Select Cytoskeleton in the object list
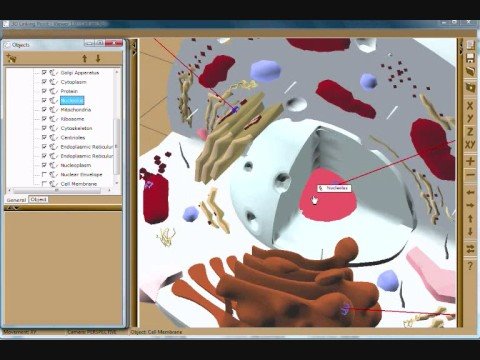The image size is (480, 360). tap(76, 128)
